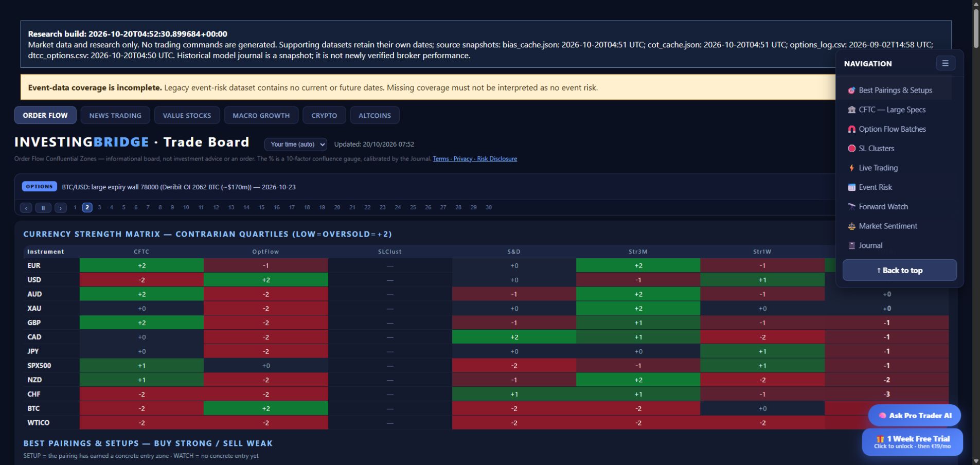Click the SL Clusters red circle icon
Screen dimensions: 980x465
[x=851, y=149]
